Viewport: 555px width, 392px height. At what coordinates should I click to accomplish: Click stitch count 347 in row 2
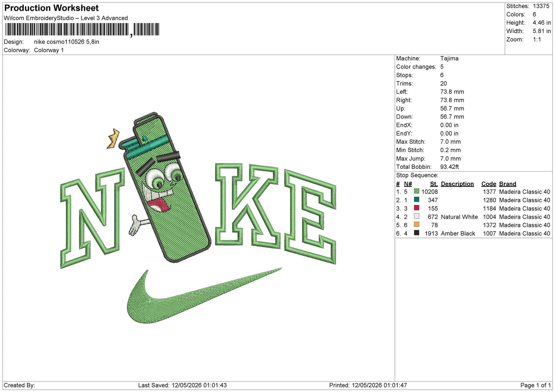[x=433, y=200]
